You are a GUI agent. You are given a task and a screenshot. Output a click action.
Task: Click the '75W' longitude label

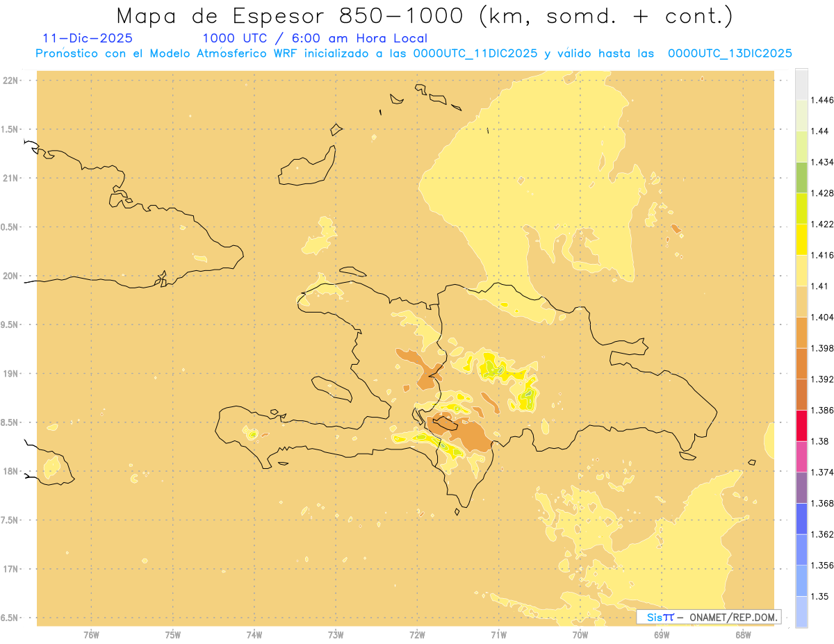[x=173, y=635]
